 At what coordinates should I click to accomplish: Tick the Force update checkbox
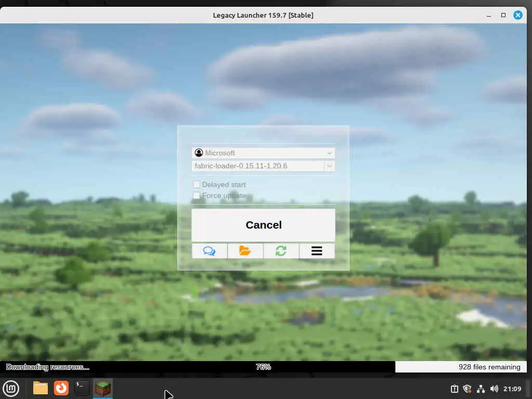click(x=196, y=195)
